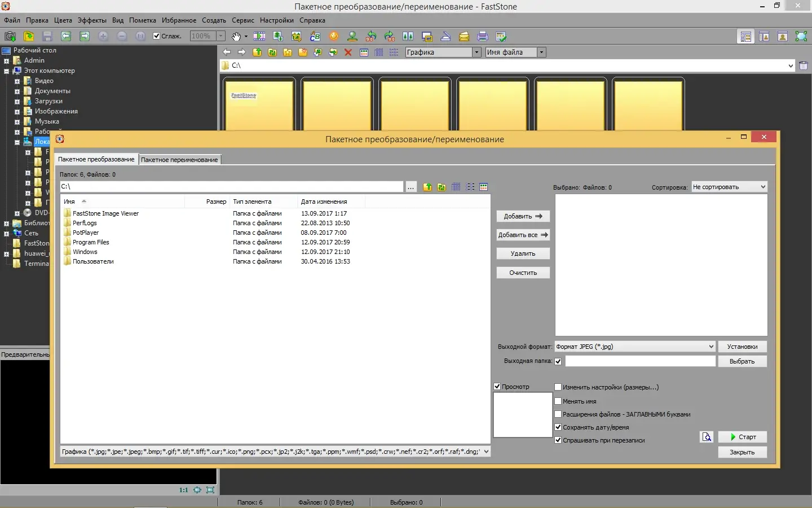Click the printer icon in main toolbar
Viewport: 812px width, 508px height.
coord(483,36)
